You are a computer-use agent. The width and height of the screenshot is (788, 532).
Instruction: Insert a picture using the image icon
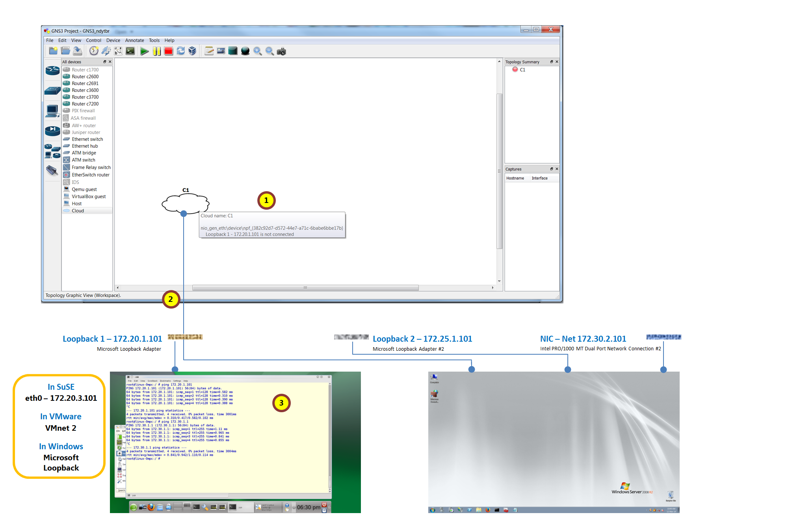tap(221, 51)
